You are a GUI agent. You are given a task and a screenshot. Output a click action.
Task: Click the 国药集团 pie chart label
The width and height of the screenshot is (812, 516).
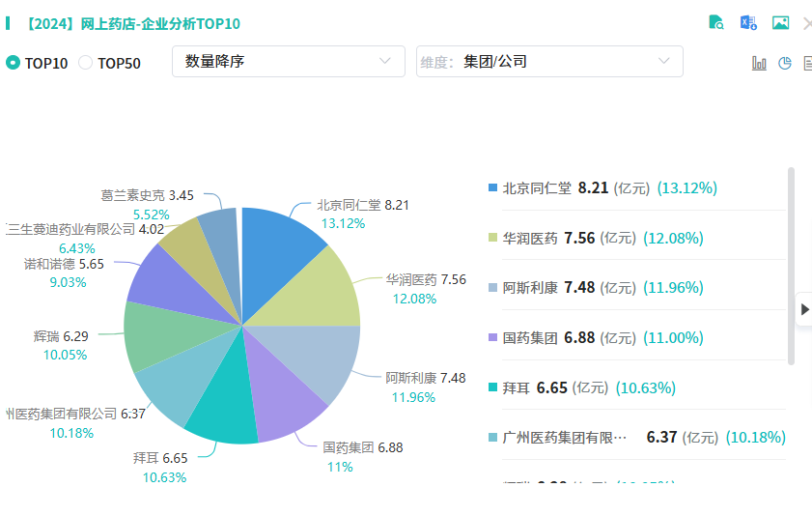pyautogui.click(x=348, y=447)
